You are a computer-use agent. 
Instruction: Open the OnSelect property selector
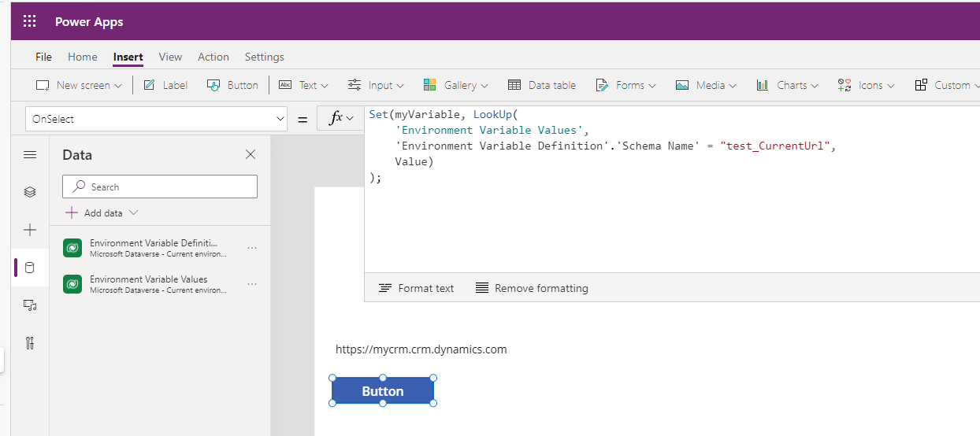156,119
